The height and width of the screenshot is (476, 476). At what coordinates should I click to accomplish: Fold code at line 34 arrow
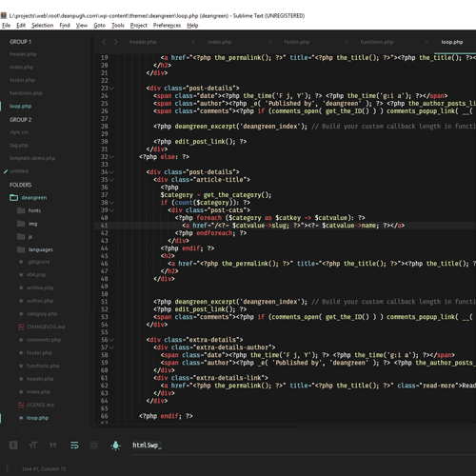point(111,172)
